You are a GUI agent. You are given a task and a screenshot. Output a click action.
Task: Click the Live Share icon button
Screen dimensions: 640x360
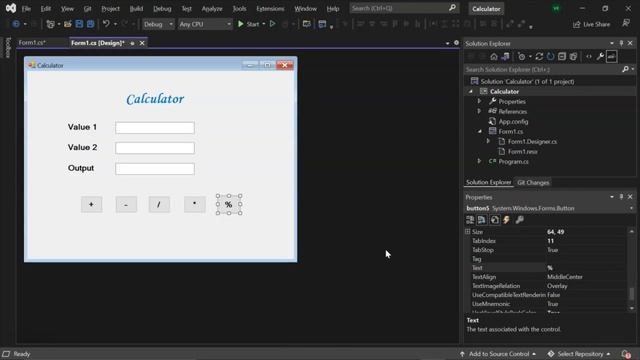point(591,24)
